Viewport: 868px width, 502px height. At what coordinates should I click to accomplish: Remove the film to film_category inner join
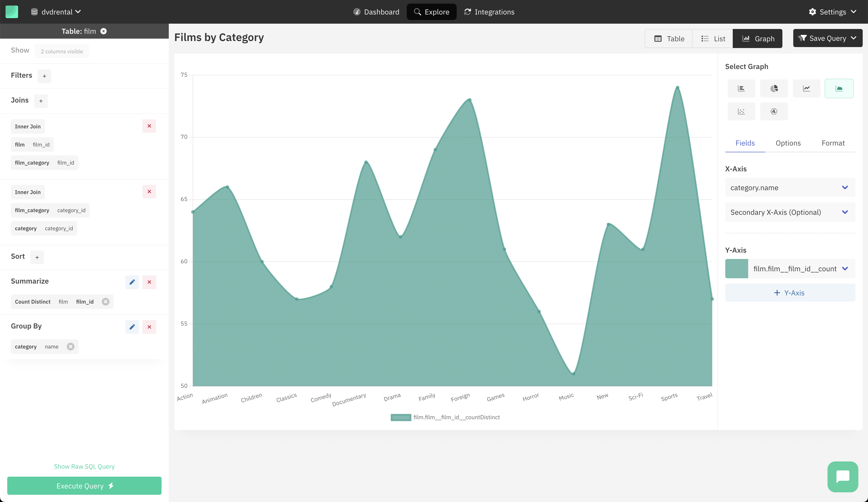pos(149,126)
